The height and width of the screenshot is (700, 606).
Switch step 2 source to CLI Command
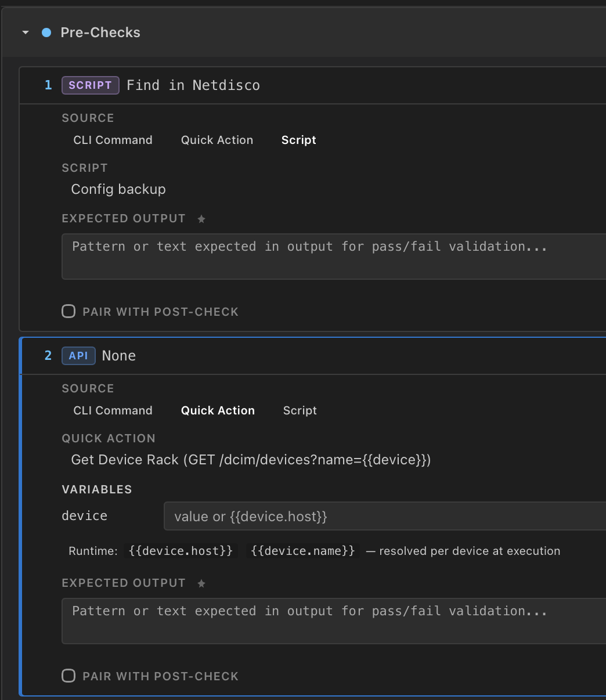coord(113,410)
